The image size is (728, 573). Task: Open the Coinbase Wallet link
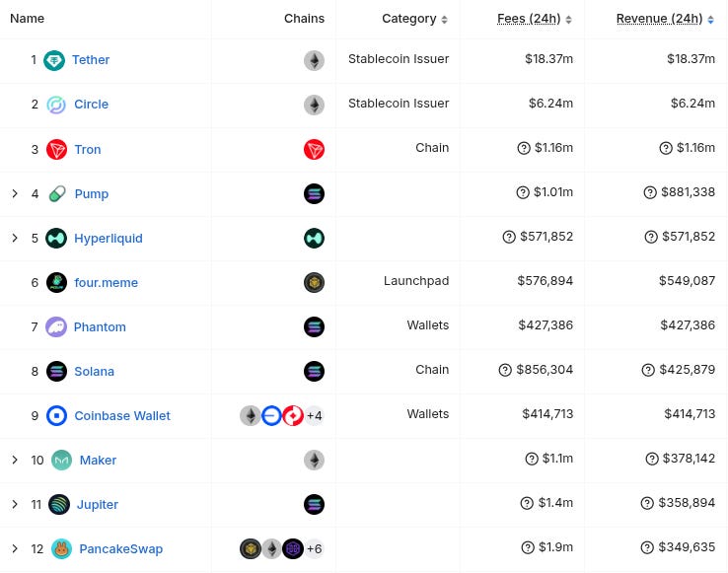tap(122, 415)
